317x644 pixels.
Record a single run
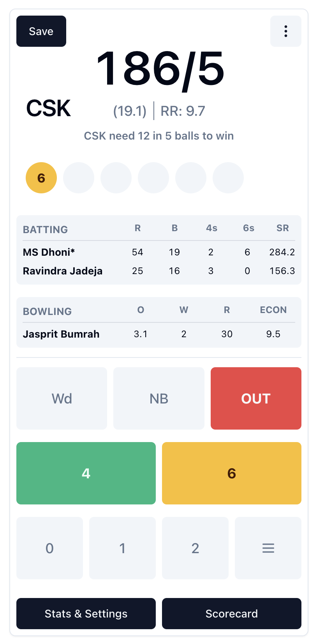(x=122, y=548)
